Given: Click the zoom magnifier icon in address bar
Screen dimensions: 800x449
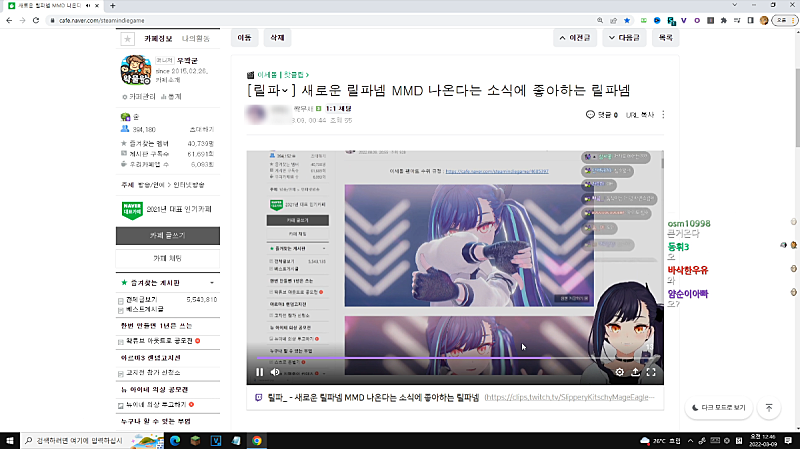Looking at the screenshot, I should (600, 20).
